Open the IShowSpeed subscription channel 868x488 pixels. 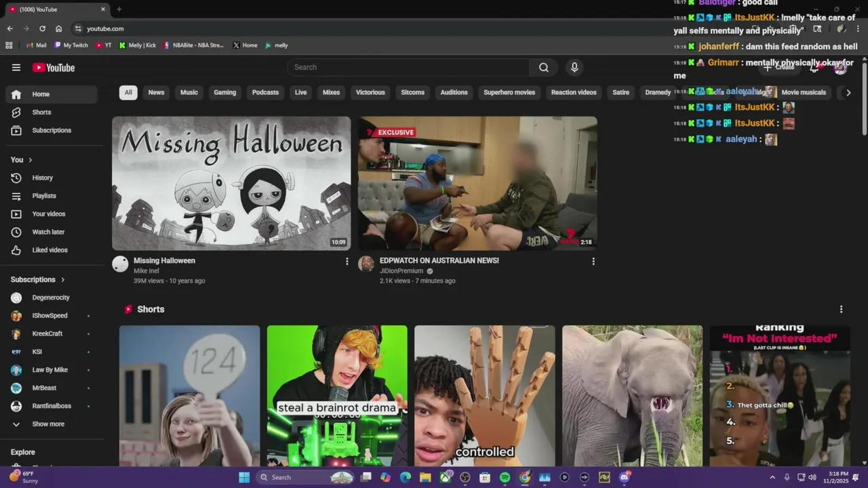pos(52,316)
